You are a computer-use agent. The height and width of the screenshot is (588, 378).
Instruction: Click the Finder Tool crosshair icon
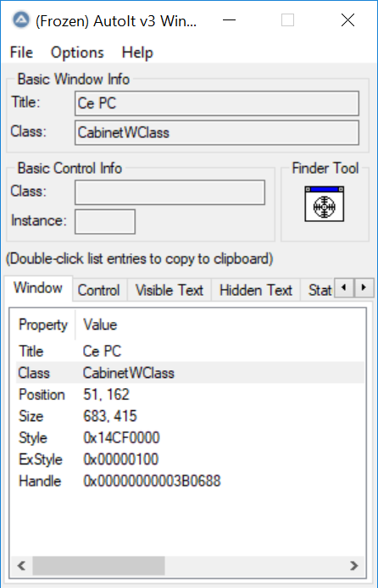click(x=324, y=204)
